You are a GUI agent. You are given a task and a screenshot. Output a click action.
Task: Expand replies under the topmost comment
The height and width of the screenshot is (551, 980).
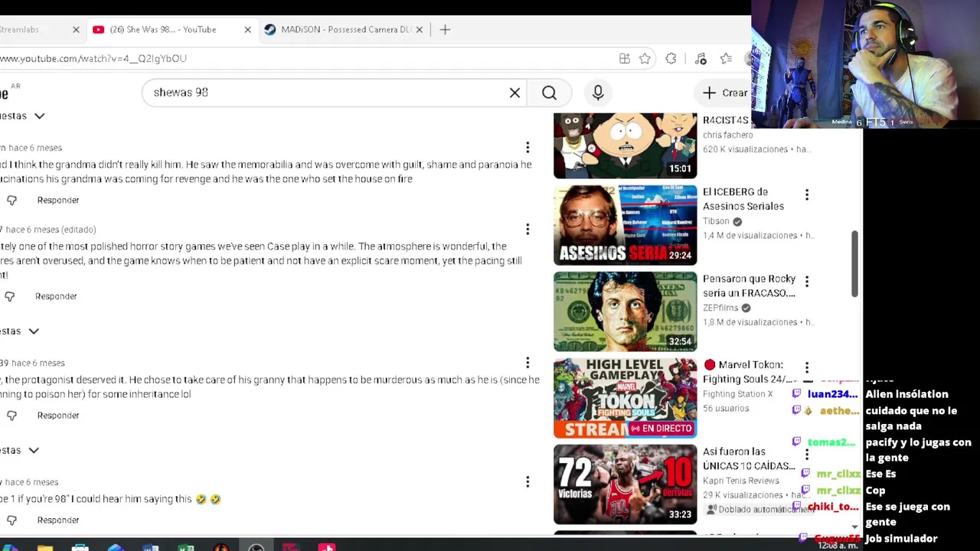tap(23, 116)
